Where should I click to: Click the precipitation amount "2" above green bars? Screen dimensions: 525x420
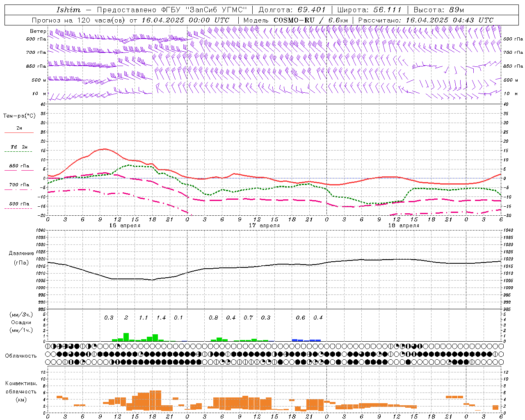pyautogui.click(x=126, y=318)
